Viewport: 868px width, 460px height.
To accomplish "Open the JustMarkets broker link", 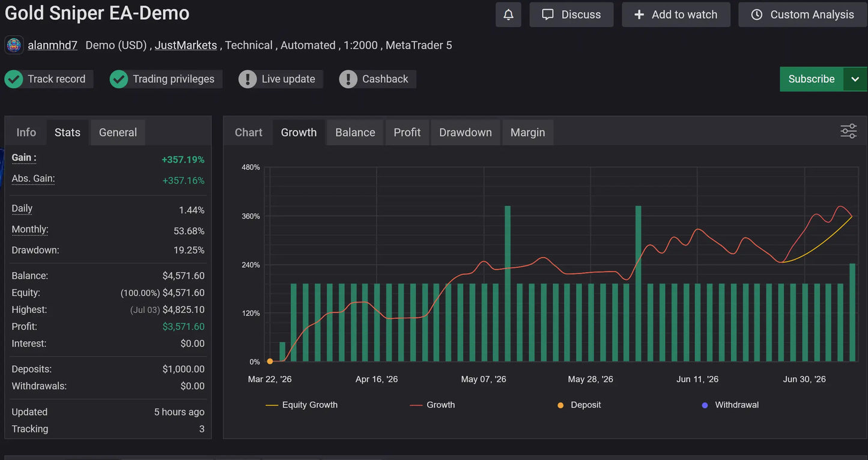I will coord(186,45).
